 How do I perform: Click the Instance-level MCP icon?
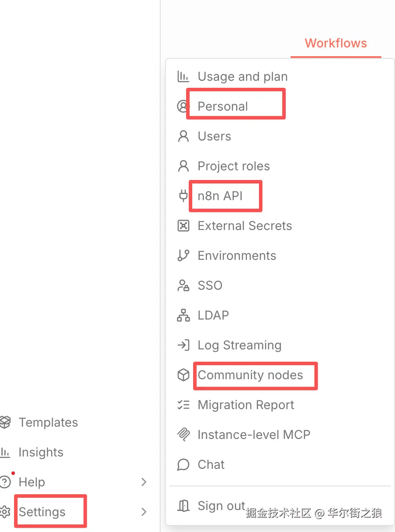click(183, 435)
